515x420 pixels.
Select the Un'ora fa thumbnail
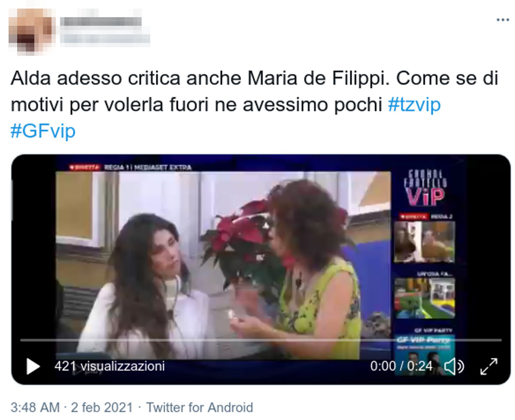click(x=424, y=298)
